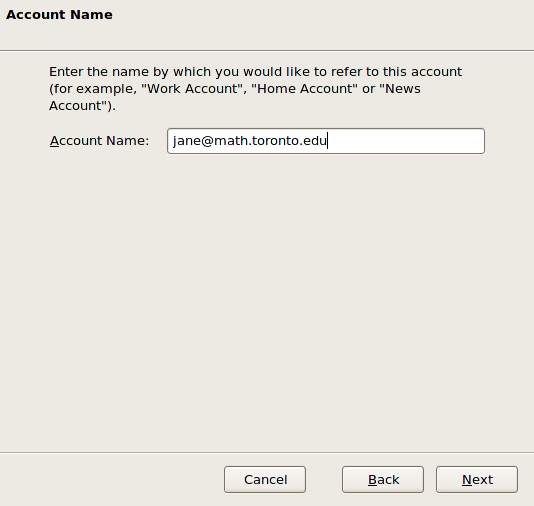Click empty space inside the name field
This screenshot has width=534, height=506.
coord(405,141)
